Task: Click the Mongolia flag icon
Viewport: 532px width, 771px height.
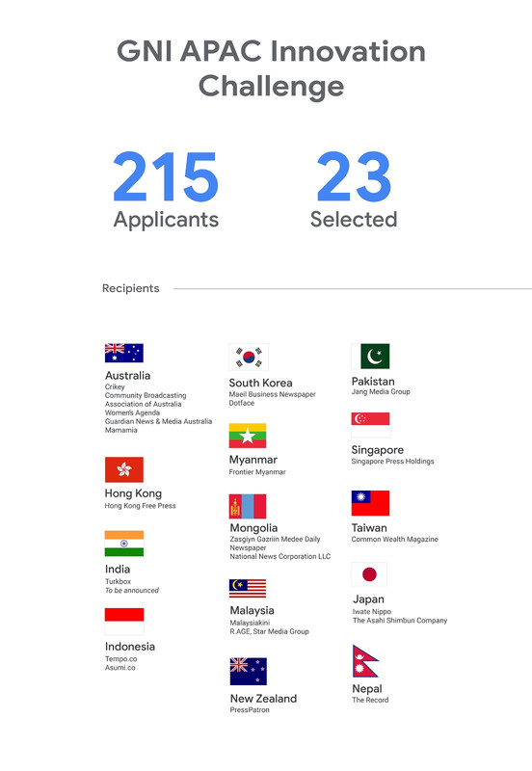Action: [x=248, y=507]
